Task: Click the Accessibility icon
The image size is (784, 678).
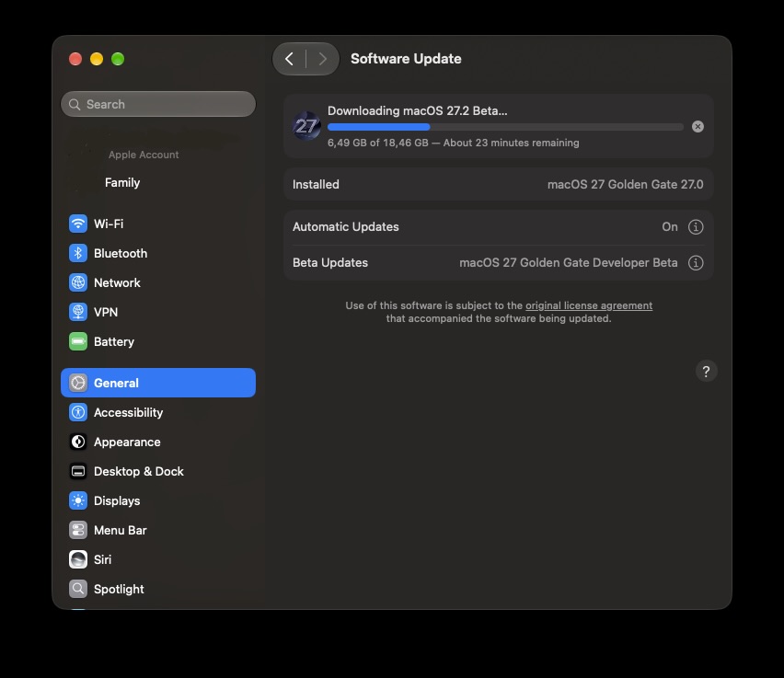Action: tap(78, 412)
